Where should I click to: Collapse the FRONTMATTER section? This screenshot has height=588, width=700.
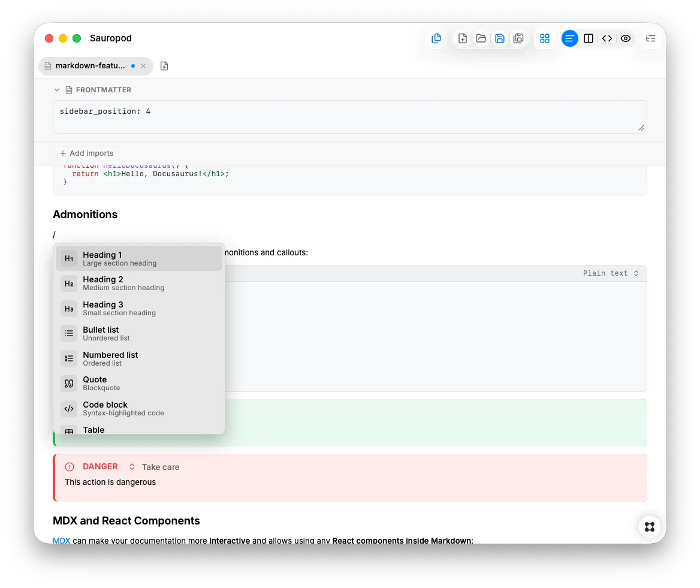click(x=57, y=90)
